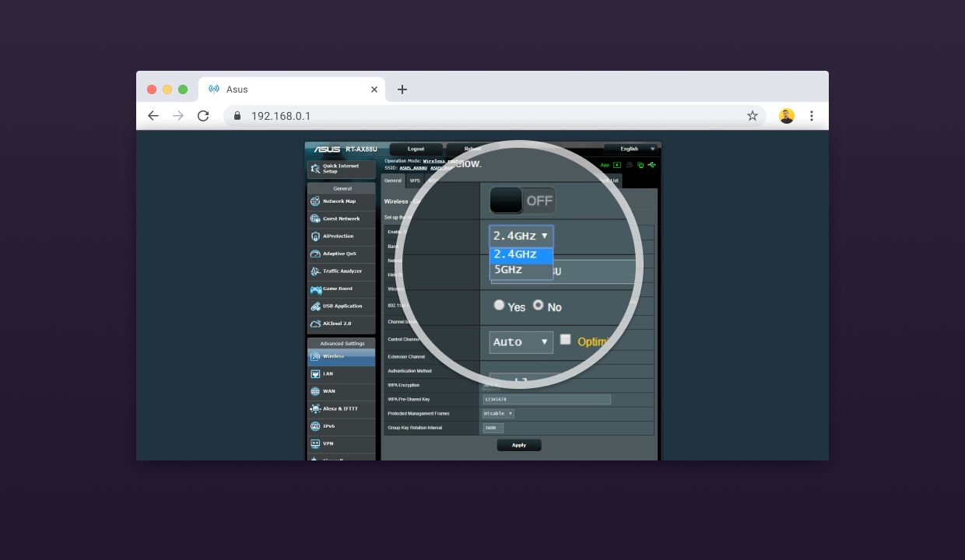965x560 pixels.
Task: Check the box next to Auto channel
Action: pyautogui.click(x=566, y=340)
